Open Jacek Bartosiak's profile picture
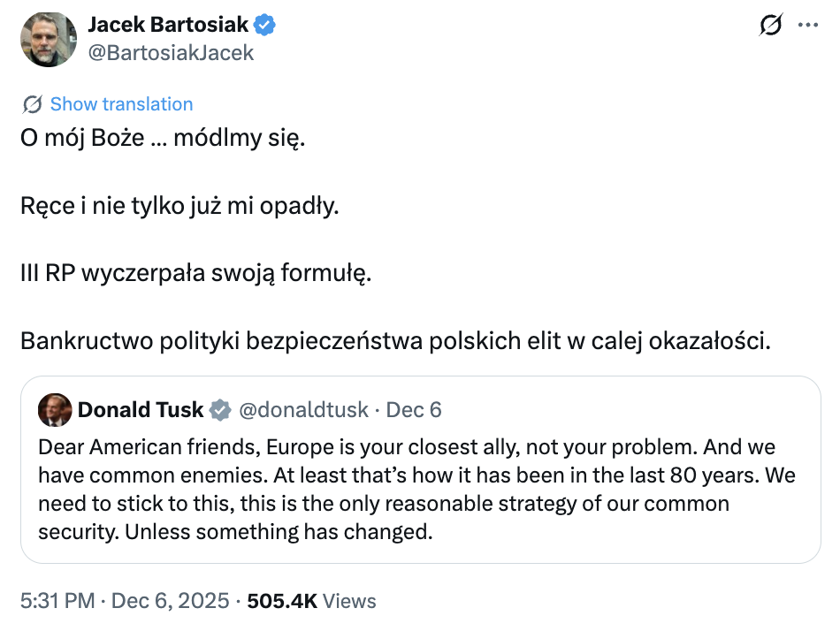 coord(49,39)
